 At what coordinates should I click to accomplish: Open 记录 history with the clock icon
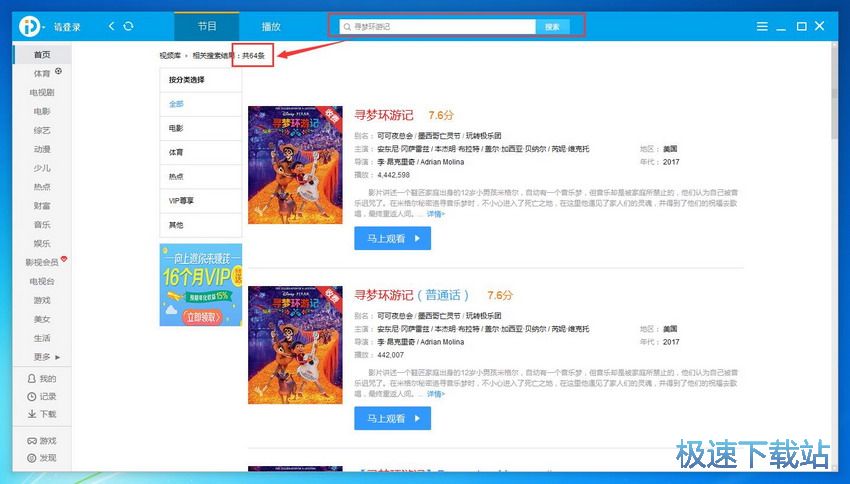tap(42, 396)
